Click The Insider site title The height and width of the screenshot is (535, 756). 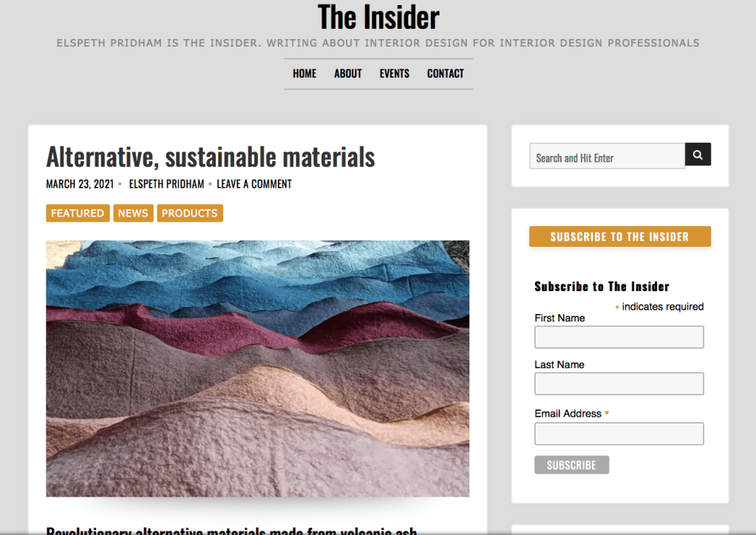[x=378, y=17]
